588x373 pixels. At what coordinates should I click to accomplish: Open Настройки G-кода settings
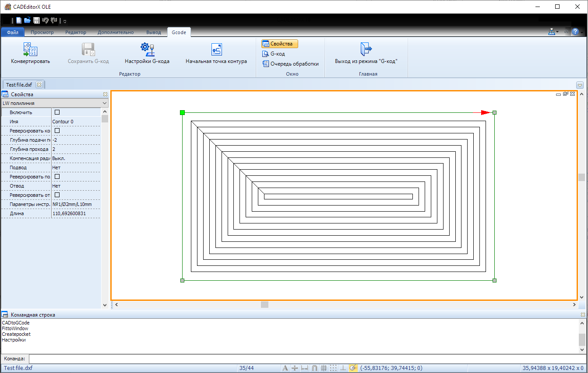coord(147,50)
